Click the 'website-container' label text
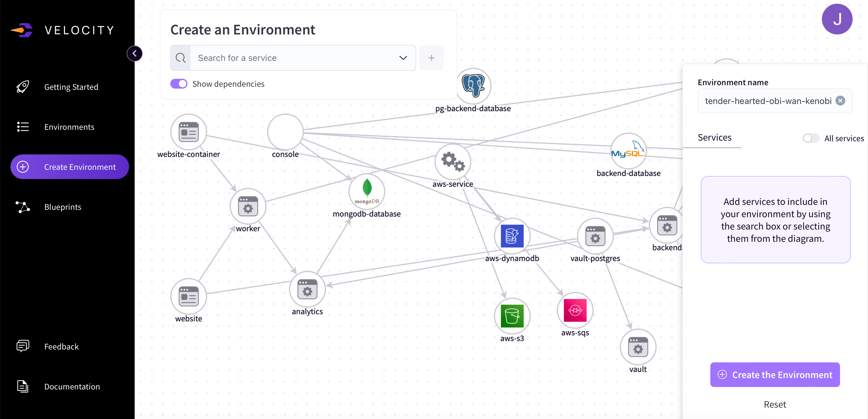 pyautogui.click(x=188, y=154)
